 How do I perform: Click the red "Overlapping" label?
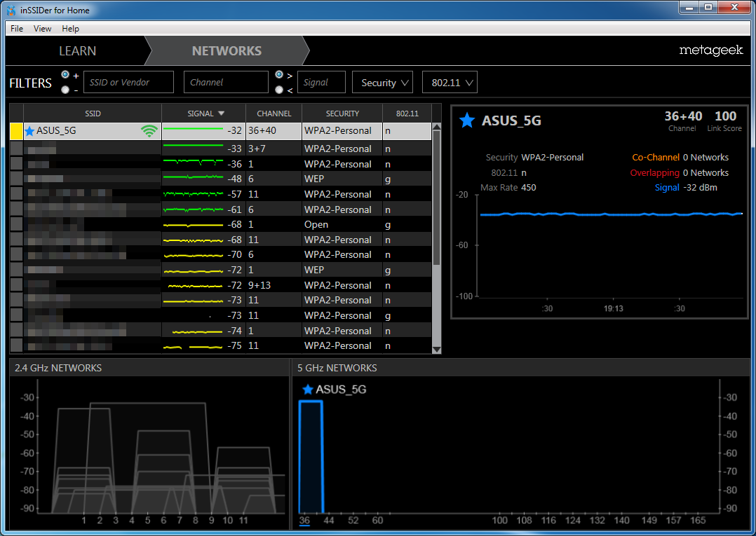[655, 173]
